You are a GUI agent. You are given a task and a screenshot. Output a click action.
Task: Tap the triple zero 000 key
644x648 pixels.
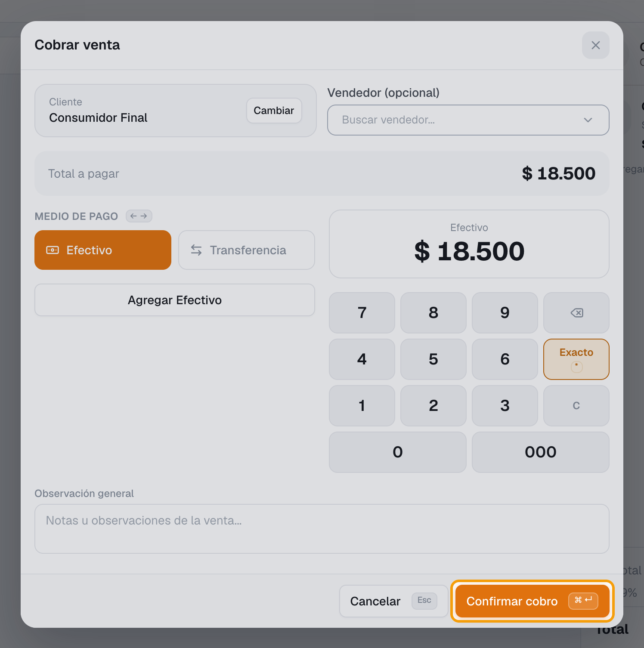click(x=541, y=452)
